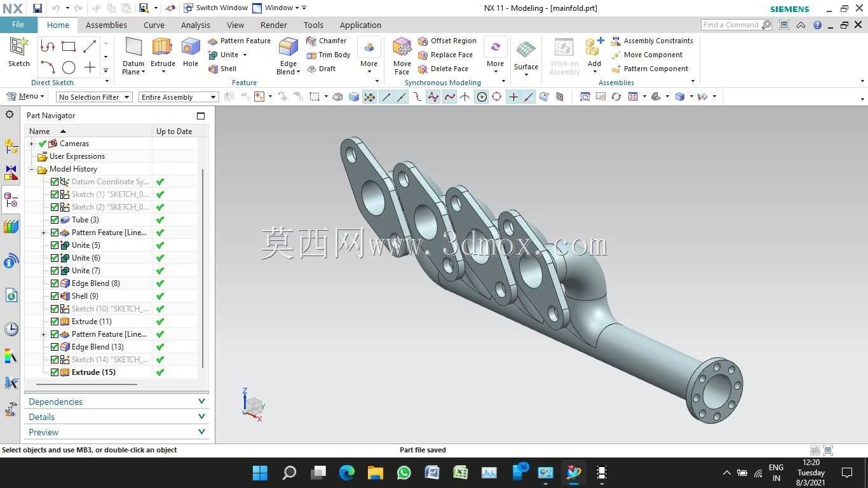Open File Explorer from the taskbar
Viewport: 868px width, 488px height.
[x=375, y=473]
